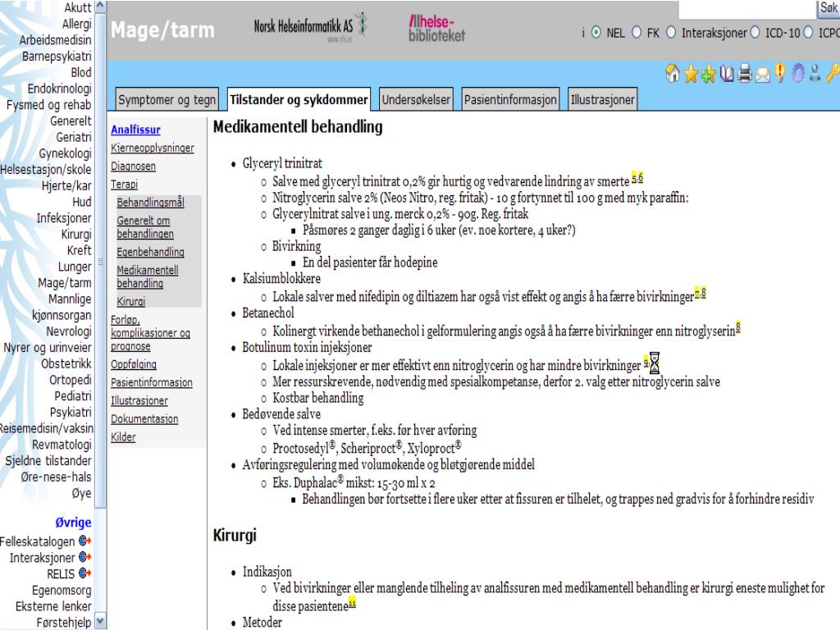Switch to Tilstander og sykdommer tab

tap(299, 99)
